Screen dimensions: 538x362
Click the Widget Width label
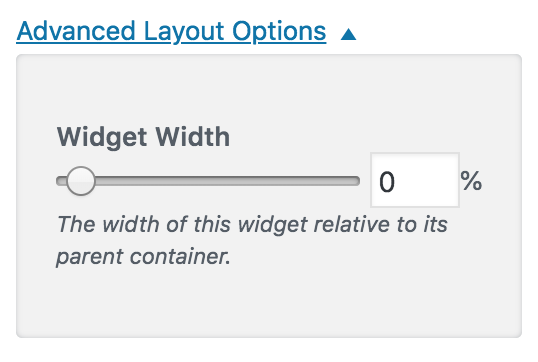point(143,137)
